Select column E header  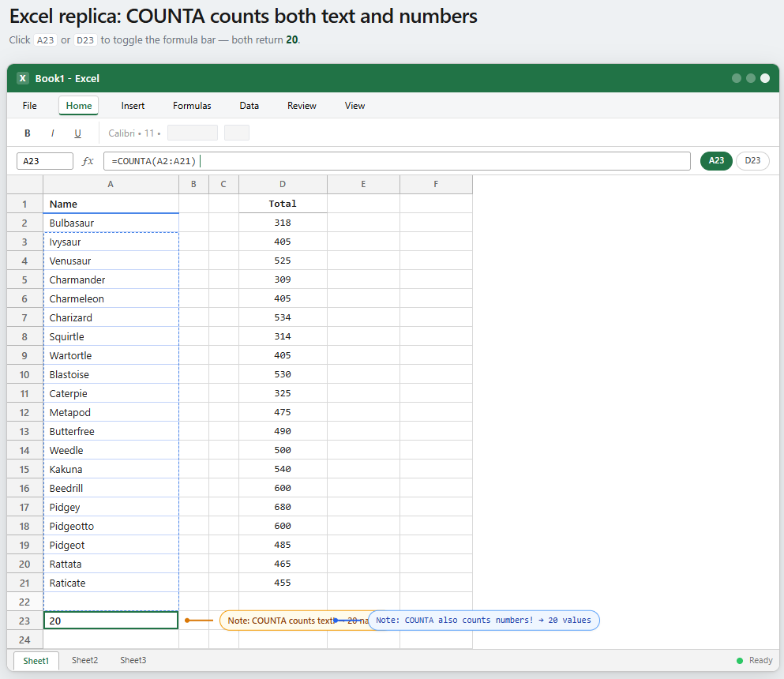point(363,184)
